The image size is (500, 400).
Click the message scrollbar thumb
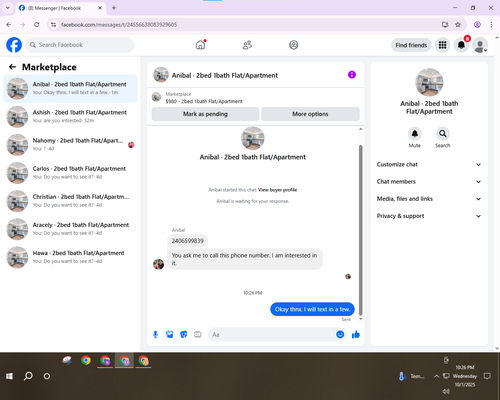(360, 230)
